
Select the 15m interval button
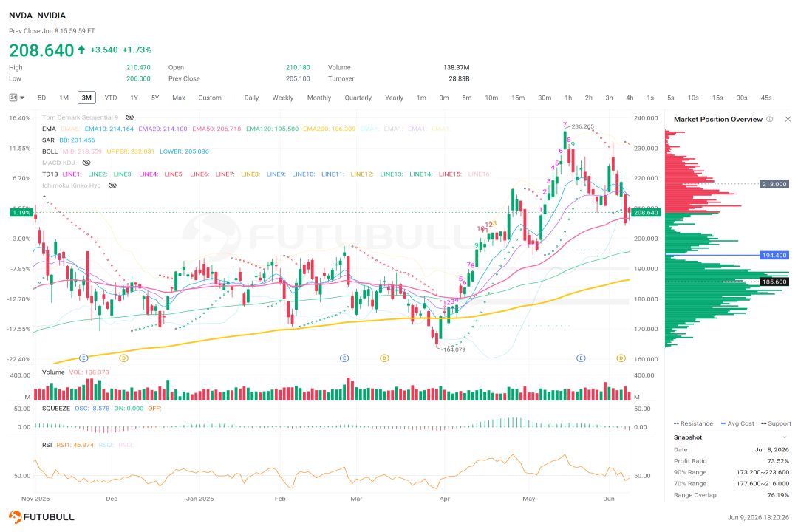tap(518, 98)
